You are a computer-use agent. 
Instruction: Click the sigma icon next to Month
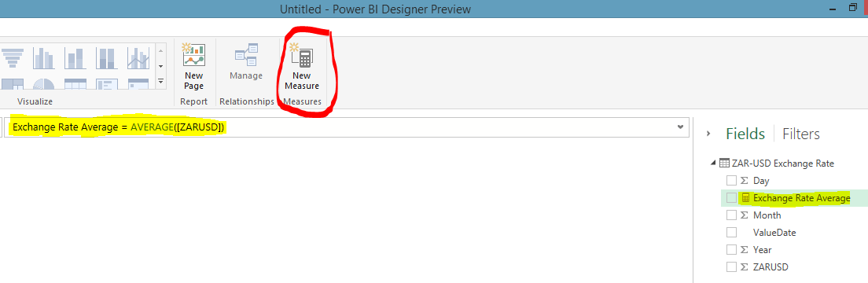click(745, 215)
